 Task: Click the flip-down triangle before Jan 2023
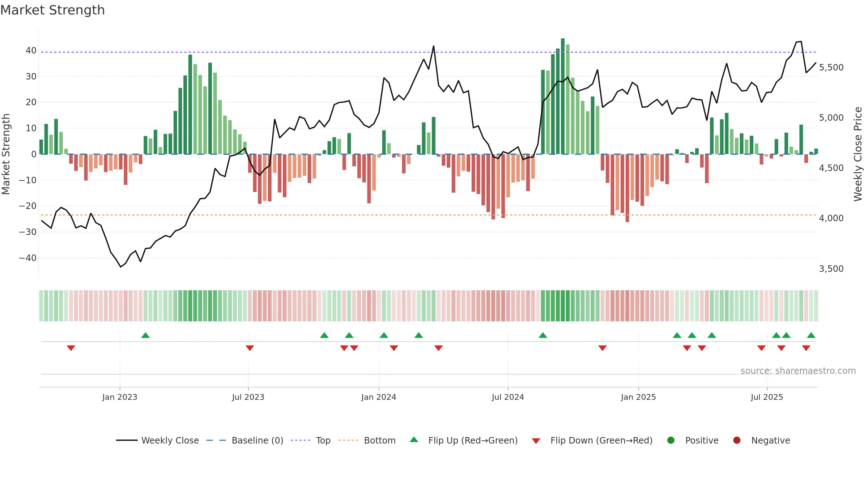[x=71, y=348]
